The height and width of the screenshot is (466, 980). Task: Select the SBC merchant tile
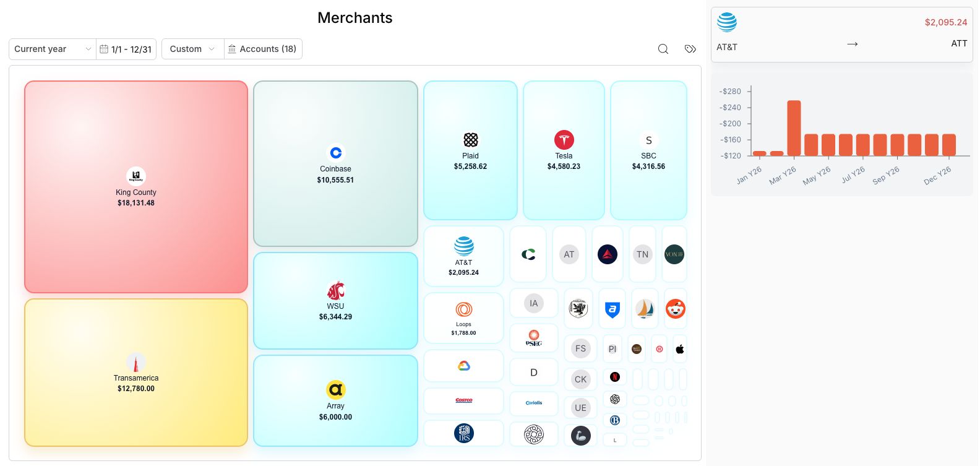(x=648, y=150)
